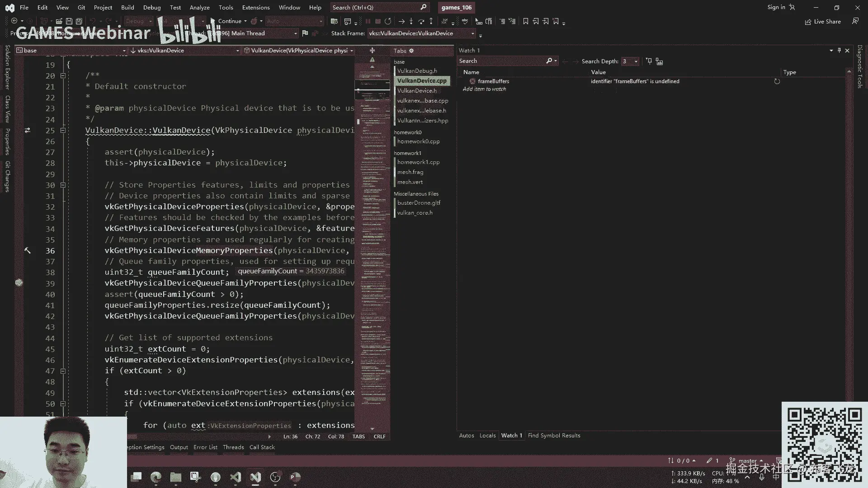Collapse the code block at line 47

63,371
